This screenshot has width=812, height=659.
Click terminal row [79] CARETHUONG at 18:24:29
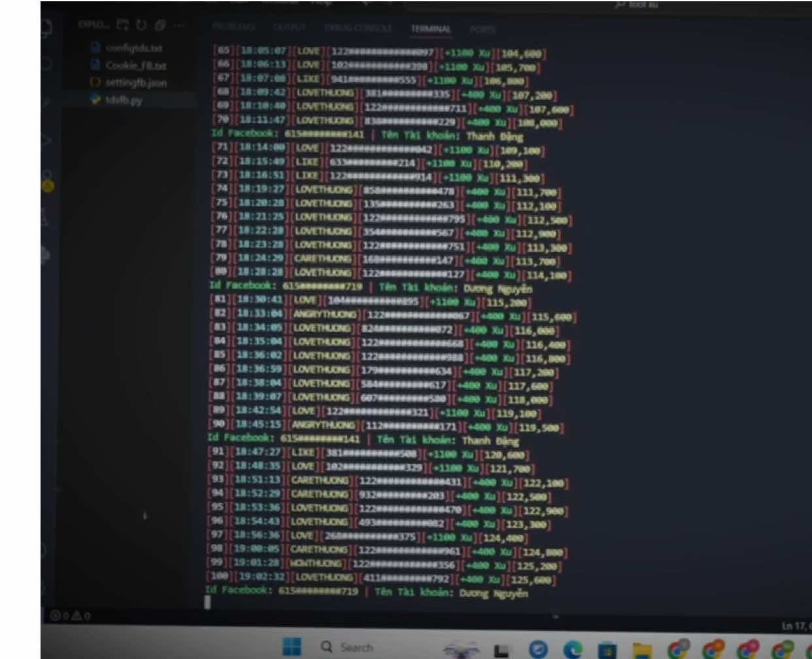pyautogui.click(x=385, y=260)
